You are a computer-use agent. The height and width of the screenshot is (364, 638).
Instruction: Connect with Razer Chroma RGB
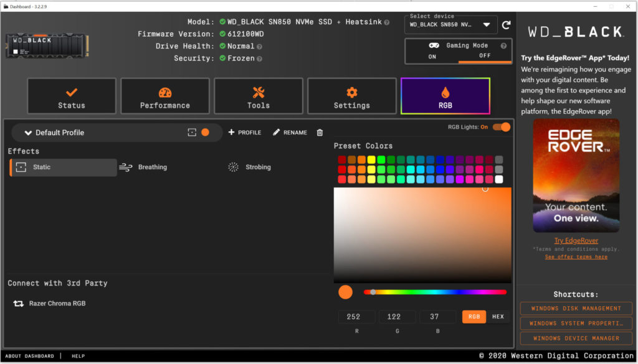50,304
